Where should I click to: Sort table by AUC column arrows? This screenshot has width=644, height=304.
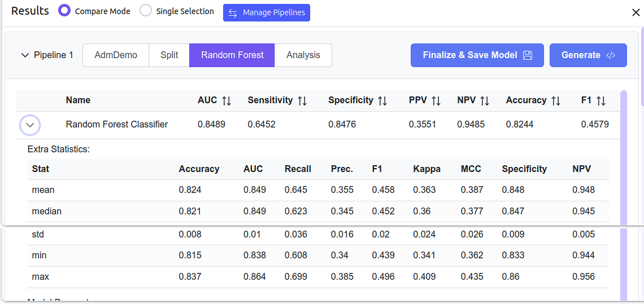pyautogui.click(x=227, y=101)
